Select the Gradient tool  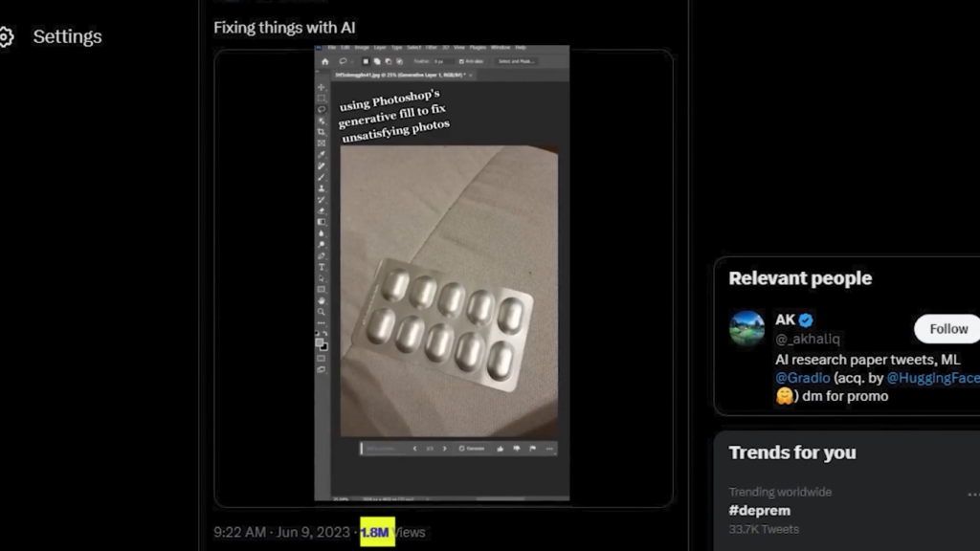(x=322, y=222)
